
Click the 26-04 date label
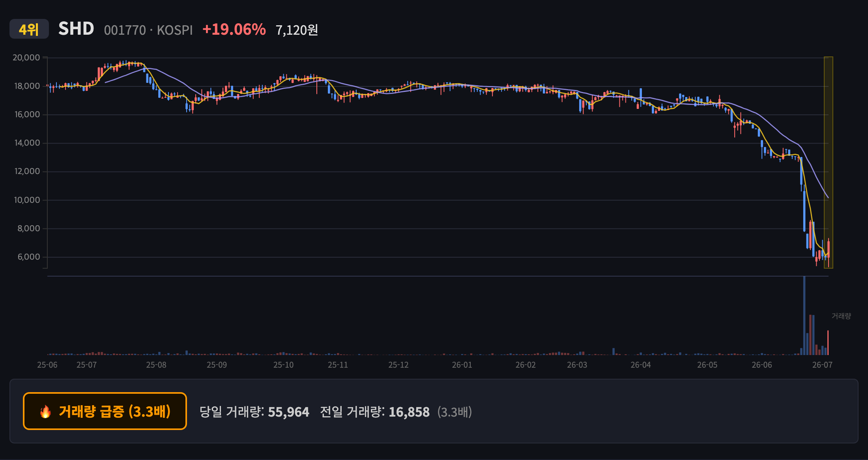[641, 365]
